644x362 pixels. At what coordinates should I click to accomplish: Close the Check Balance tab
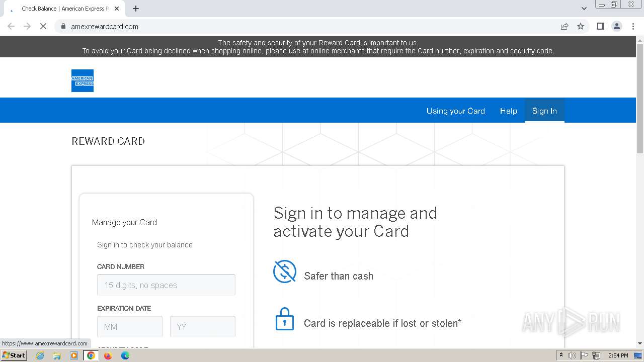(x=117, y=9)
